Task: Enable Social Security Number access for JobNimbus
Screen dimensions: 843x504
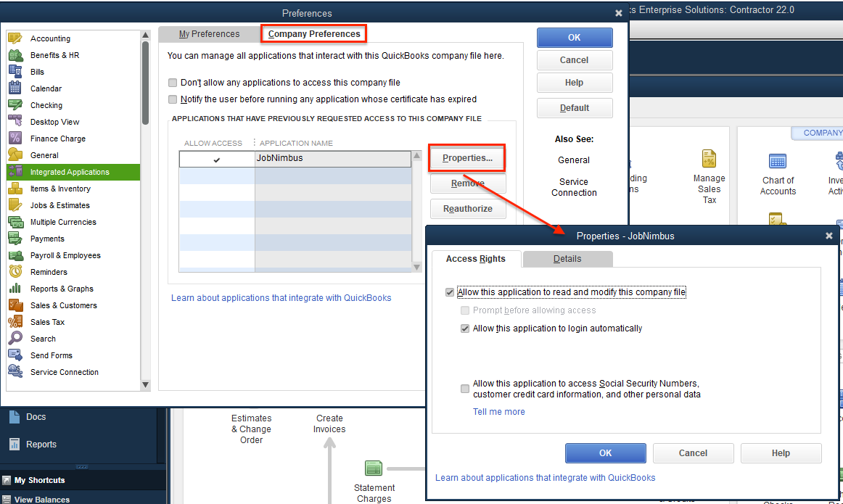Action: [x=465, y=388]
